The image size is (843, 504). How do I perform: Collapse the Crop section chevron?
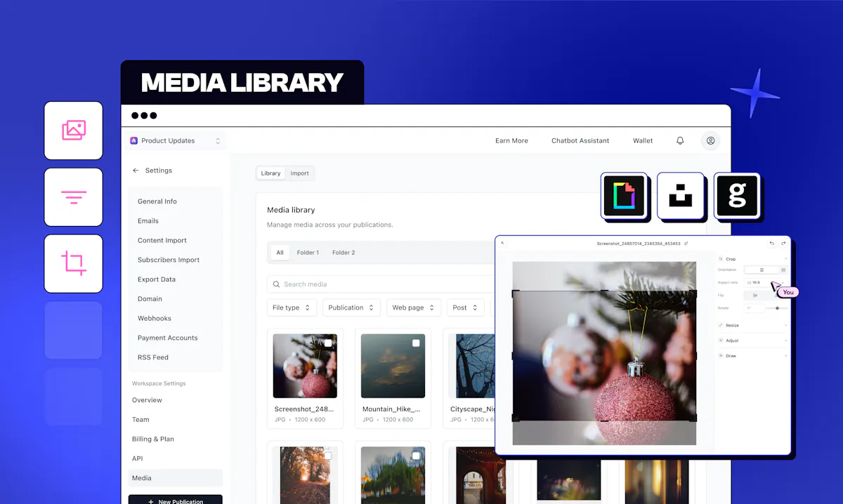tap(785, 259)
